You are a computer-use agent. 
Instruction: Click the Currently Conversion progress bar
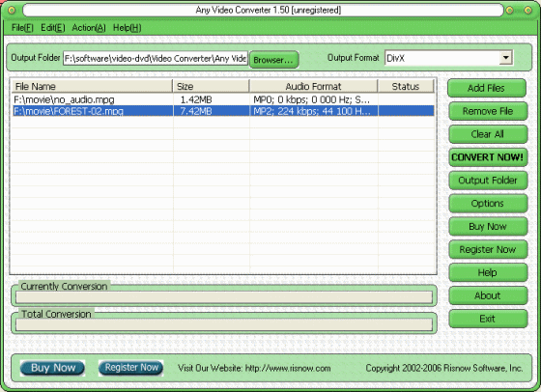click(x=224, y=297)
